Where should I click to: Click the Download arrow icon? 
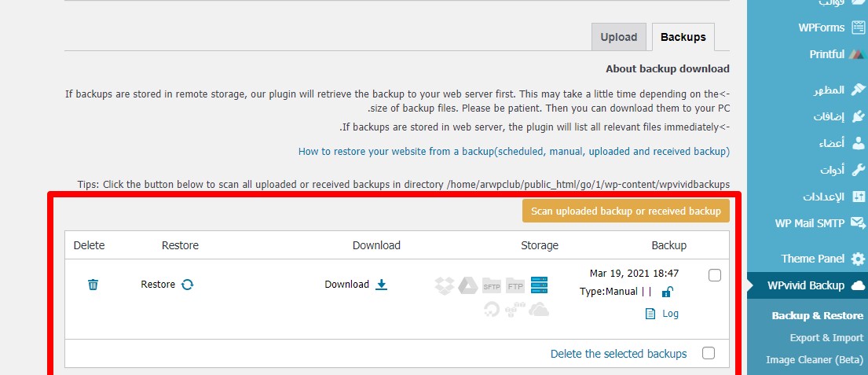(381, 285)
